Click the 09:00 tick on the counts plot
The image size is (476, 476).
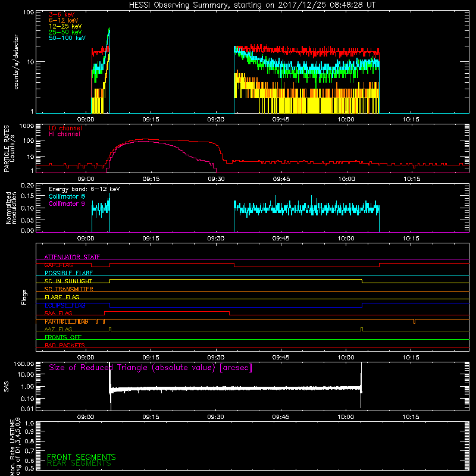click(x=86, y=120)
